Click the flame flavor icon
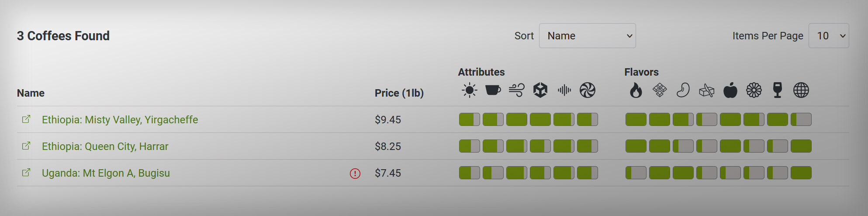The height and width of the screenshot is (216, 868). (x=636, y=91)
